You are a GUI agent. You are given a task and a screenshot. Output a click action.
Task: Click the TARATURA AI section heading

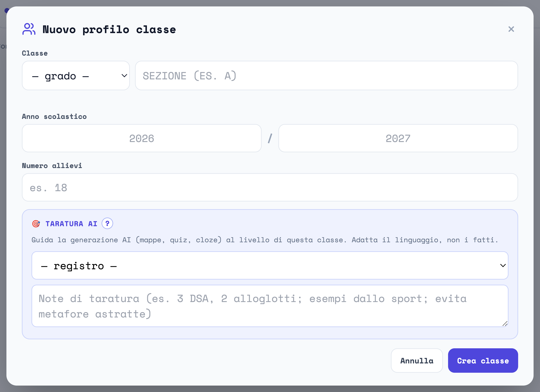[71, 224]
